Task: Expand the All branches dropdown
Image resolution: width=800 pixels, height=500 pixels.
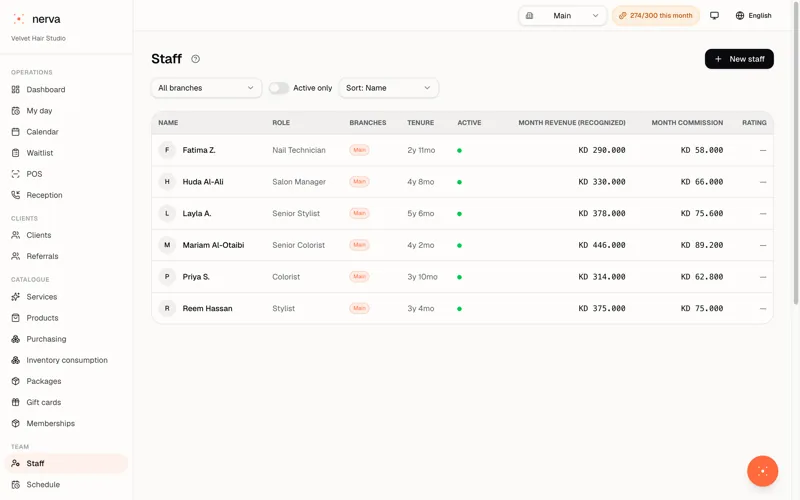Action: [206, 88]
